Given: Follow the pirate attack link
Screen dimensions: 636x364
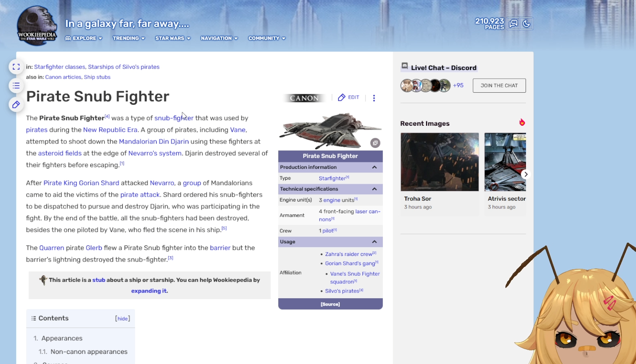Looking at the screenshot, I should (x=140, y=195).
